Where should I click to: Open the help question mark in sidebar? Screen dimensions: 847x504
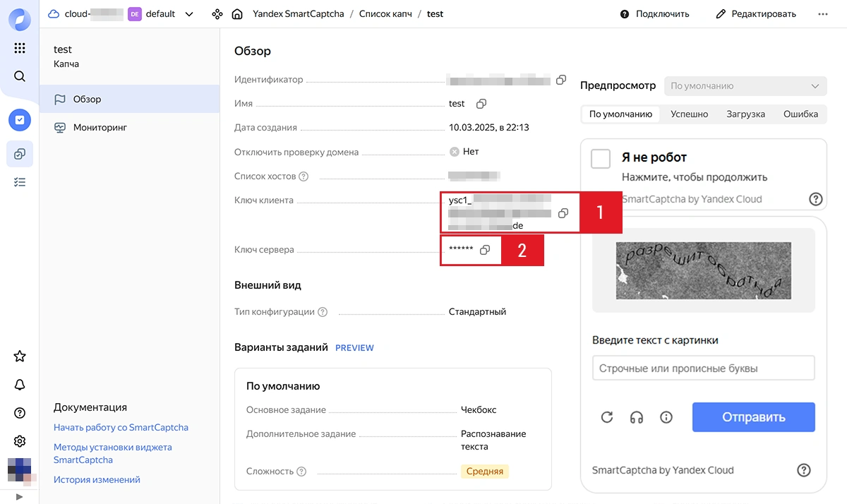tap(20, 413)
